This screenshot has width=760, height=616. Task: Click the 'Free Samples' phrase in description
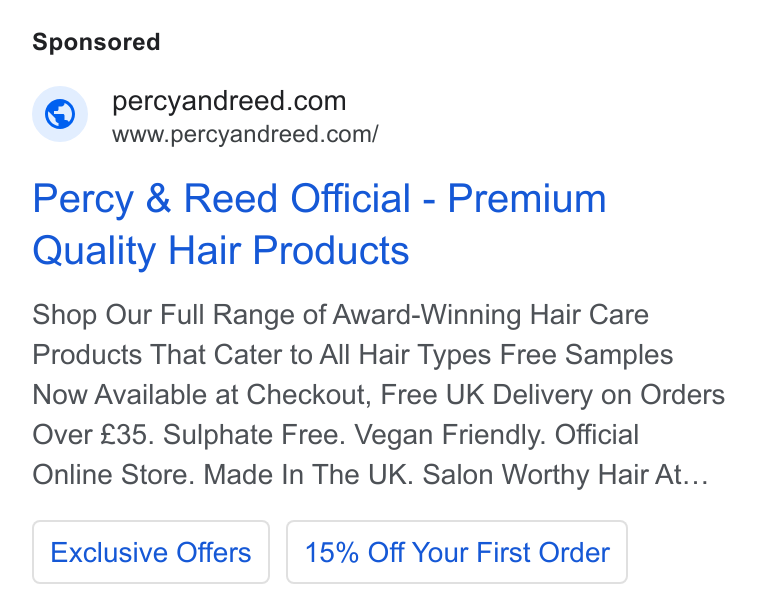pyautogui.click(x=586, y=355)
